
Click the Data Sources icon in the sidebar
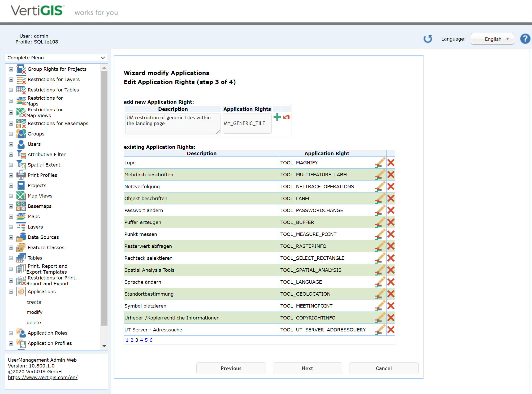pyautogui.click(x=21, y=237)
